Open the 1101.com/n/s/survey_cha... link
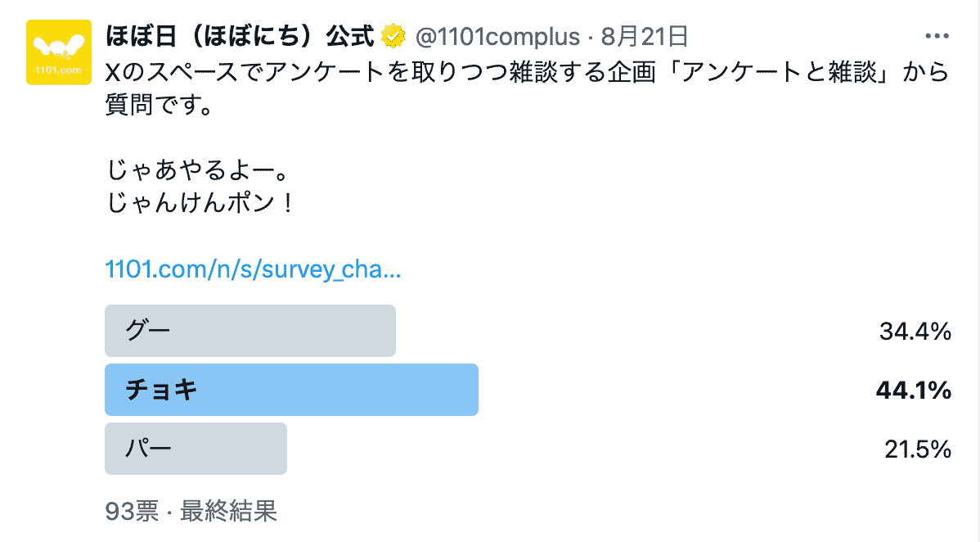Screen dimensions: 980x542 (x=253, y=270)
